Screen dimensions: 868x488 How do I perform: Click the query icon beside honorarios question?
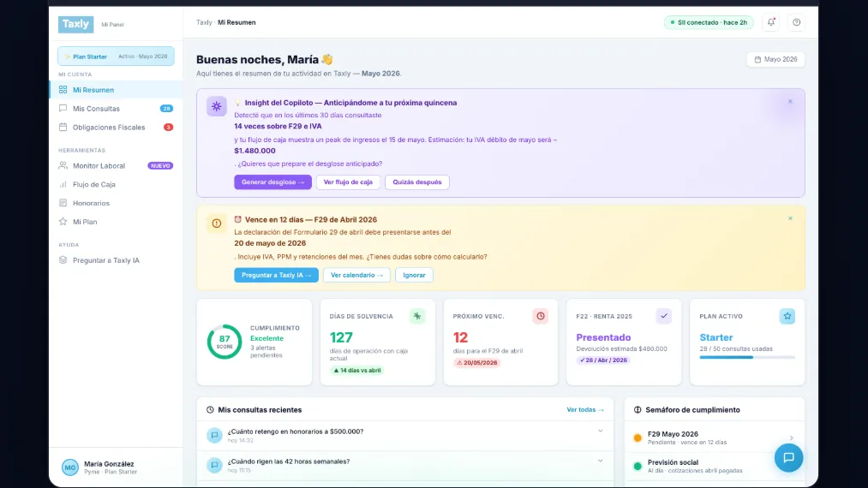point(214,436)
